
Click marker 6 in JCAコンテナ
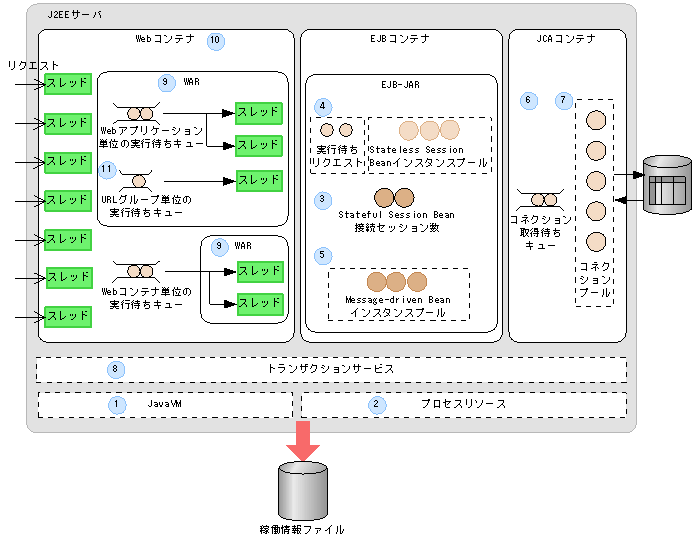[529, 100]
